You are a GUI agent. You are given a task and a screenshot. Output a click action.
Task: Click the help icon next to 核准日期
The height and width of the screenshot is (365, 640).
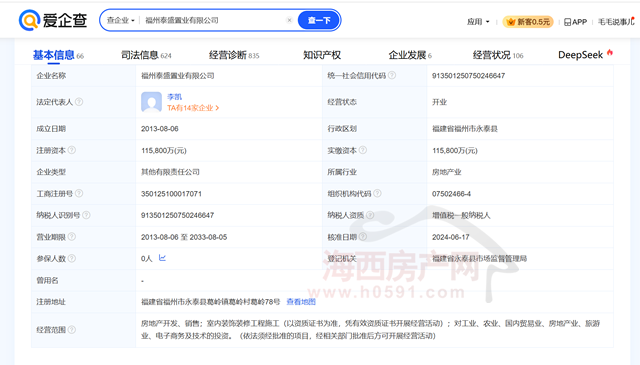[x=363, y=236]
